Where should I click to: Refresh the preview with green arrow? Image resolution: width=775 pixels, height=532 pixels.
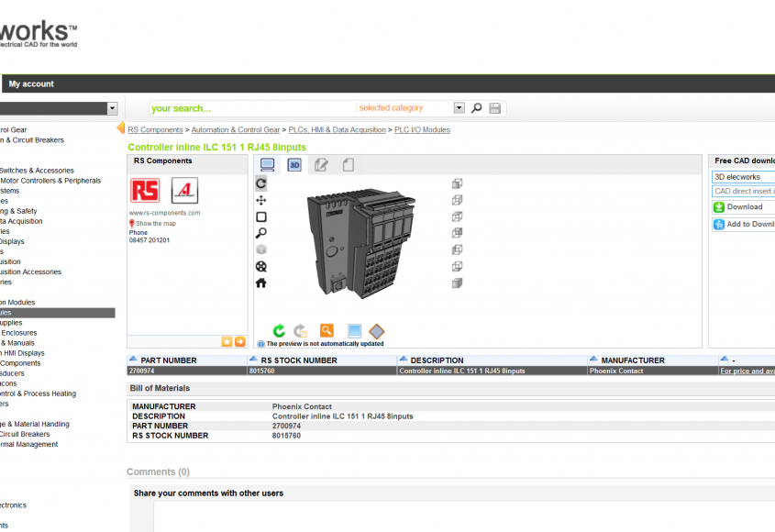279,330
